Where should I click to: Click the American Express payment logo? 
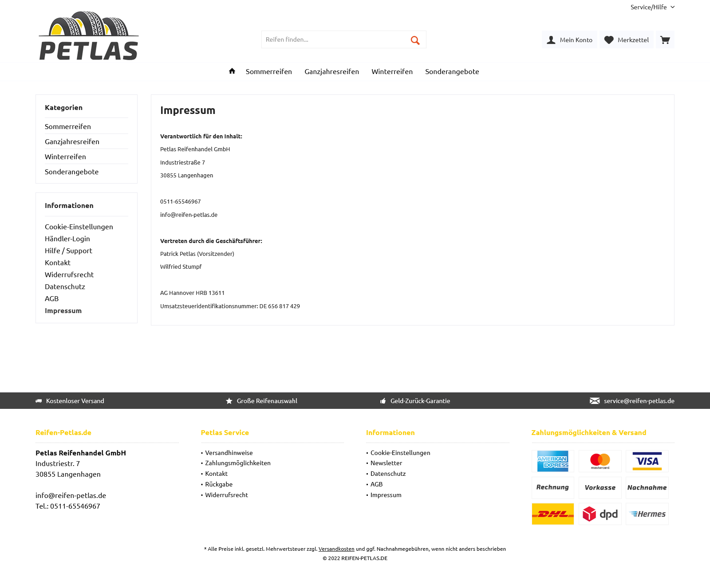pos(552,461)
